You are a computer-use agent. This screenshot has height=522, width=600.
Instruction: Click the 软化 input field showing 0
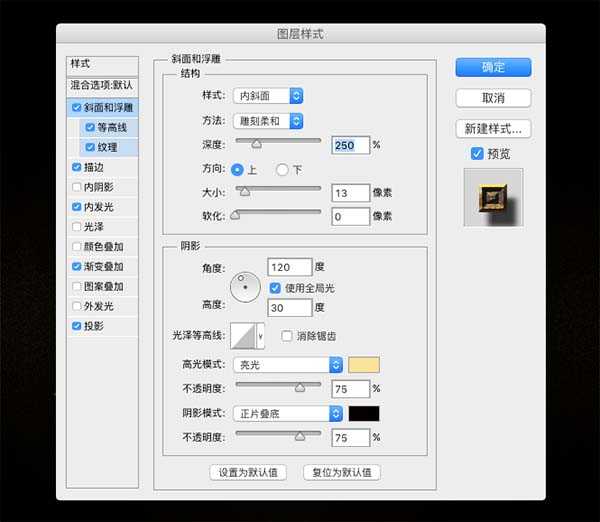pos(351,217)
